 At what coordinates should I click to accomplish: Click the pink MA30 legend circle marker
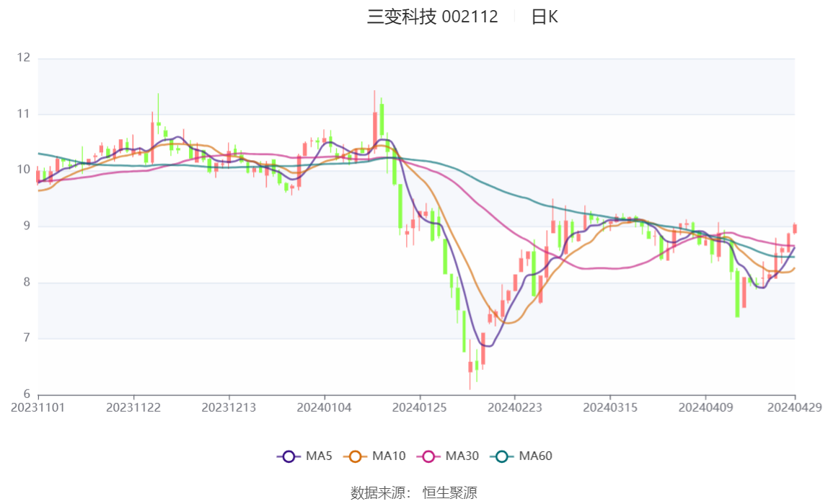428,456
